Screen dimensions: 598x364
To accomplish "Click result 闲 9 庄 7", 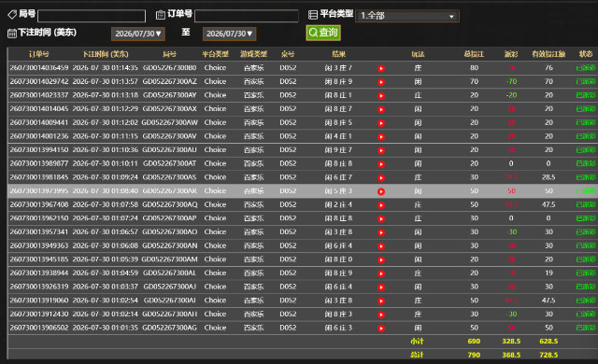I will point(338,150).
